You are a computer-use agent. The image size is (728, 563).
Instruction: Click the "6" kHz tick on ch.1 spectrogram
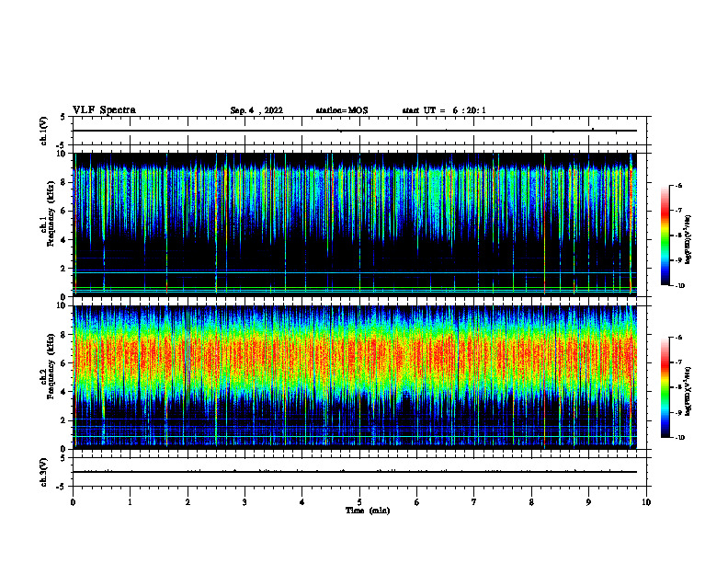[63, 212]
